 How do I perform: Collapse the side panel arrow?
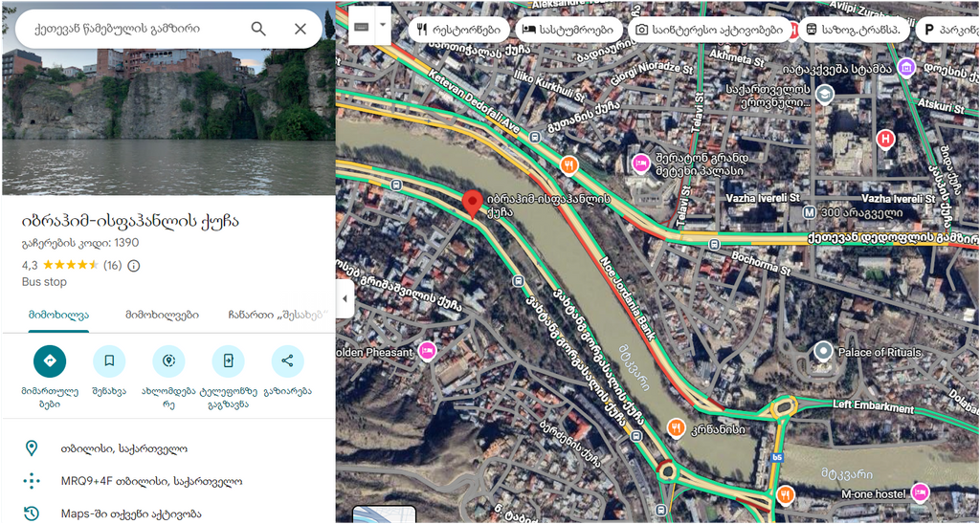pos(345,298)
